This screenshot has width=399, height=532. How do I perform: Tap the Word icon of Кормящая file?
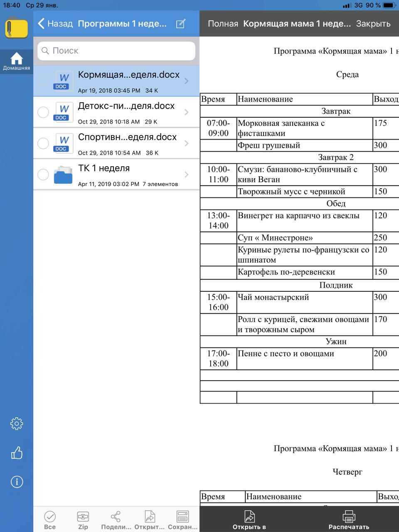click(64, 81)
